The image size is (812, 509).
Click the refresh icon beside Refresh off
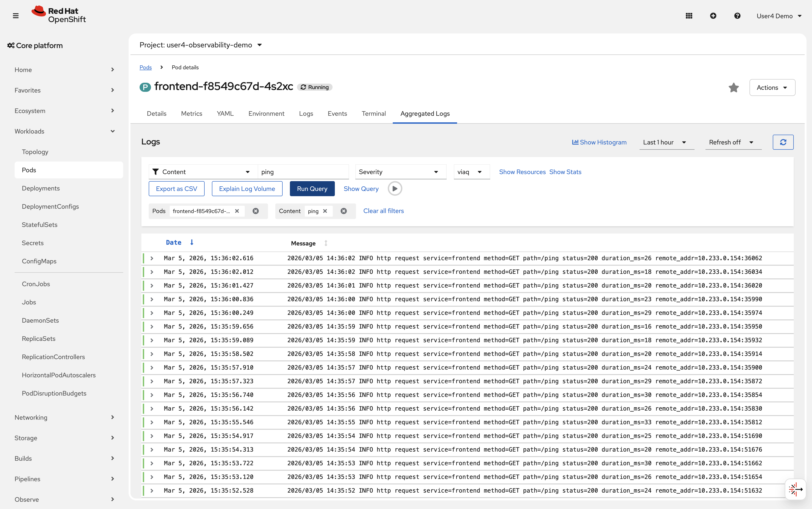783,142
